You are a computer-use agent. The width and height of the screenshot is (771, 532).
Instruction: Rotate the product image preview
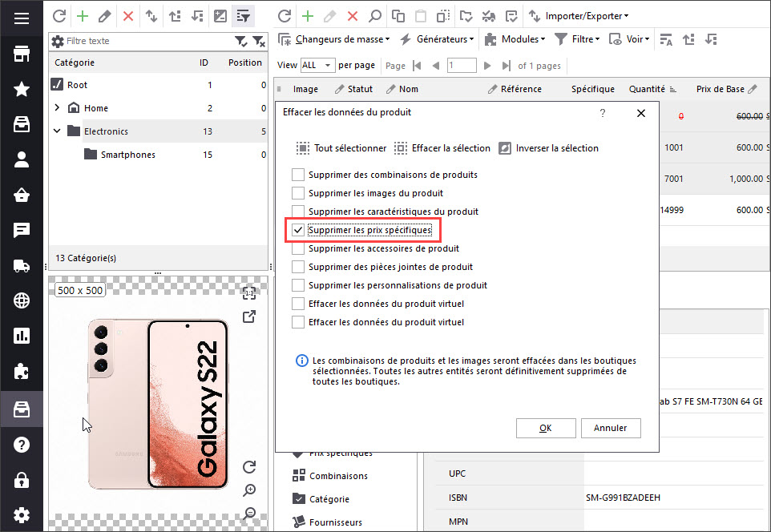249,466
